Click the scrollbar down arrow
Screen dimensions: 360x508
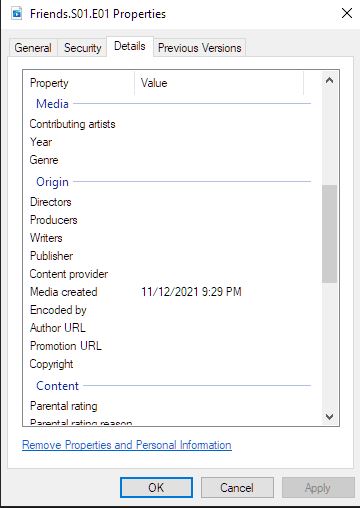pyautogui.click(x=329, y=417)
